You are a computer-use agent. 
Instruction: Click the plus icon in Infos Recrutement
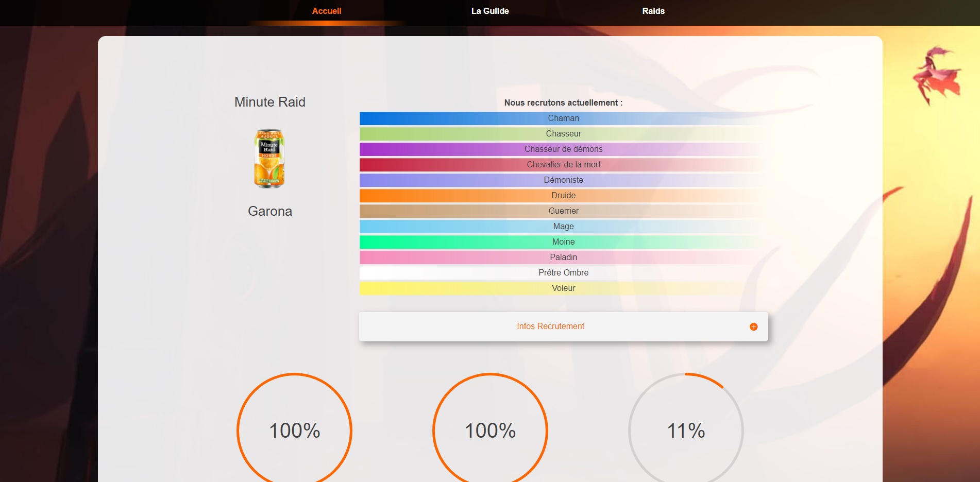point(753,326)
